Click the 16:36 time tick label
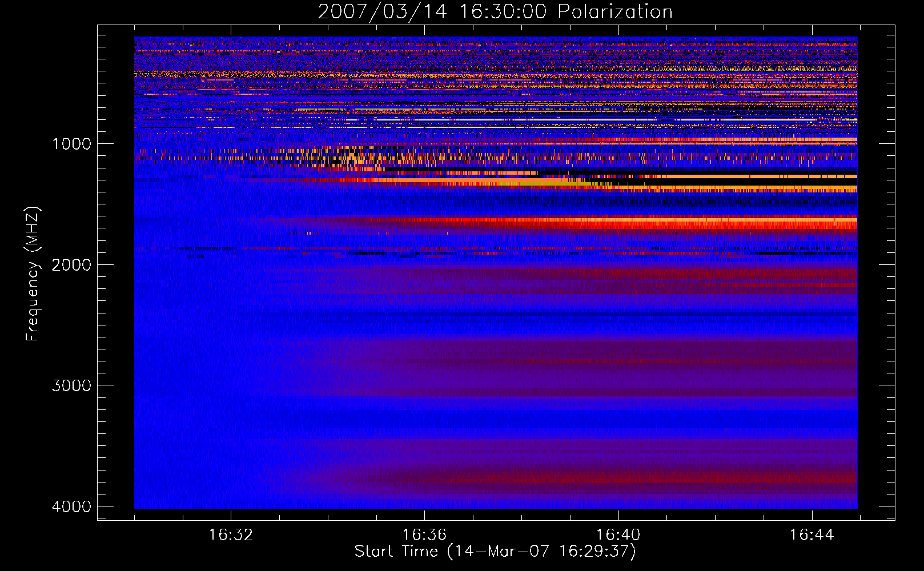Viewport: 924px width, 571px height. [x=424, y=535]
